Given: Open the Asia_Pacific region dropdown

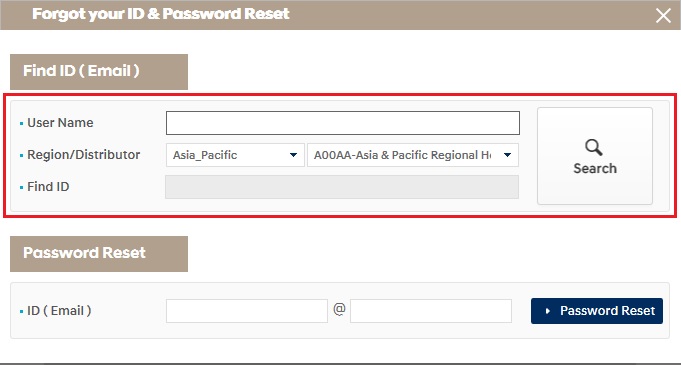Looking at the screenshot, I should [x=235, y=155].
